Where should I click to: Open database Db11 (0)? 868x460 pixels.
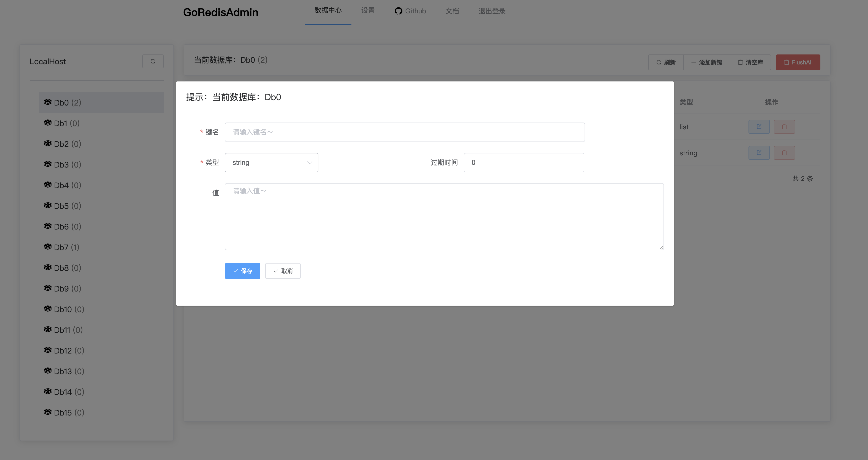pyautogui.click(x=102, y=330)
